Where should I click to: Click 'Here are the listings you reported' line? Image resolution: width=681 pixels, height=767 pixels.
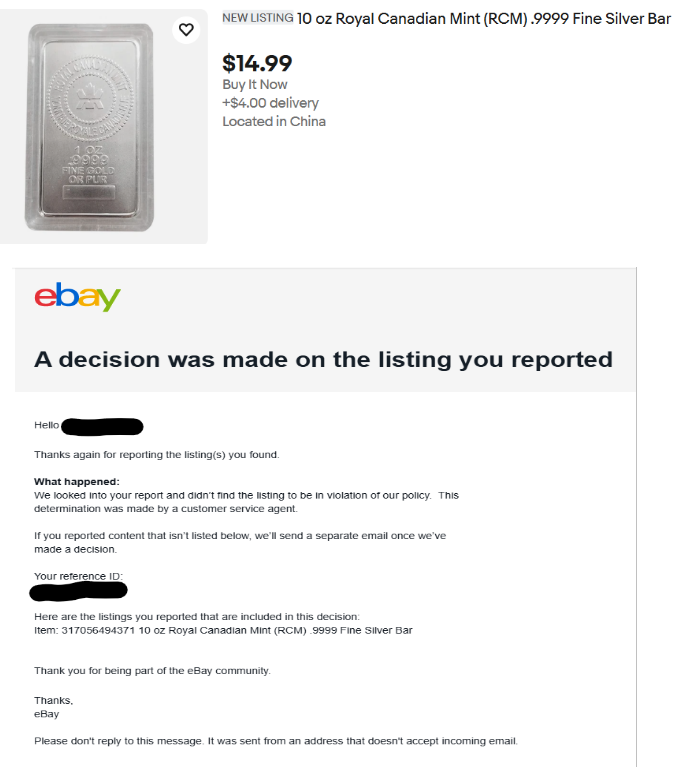click(x=197, y=617)
